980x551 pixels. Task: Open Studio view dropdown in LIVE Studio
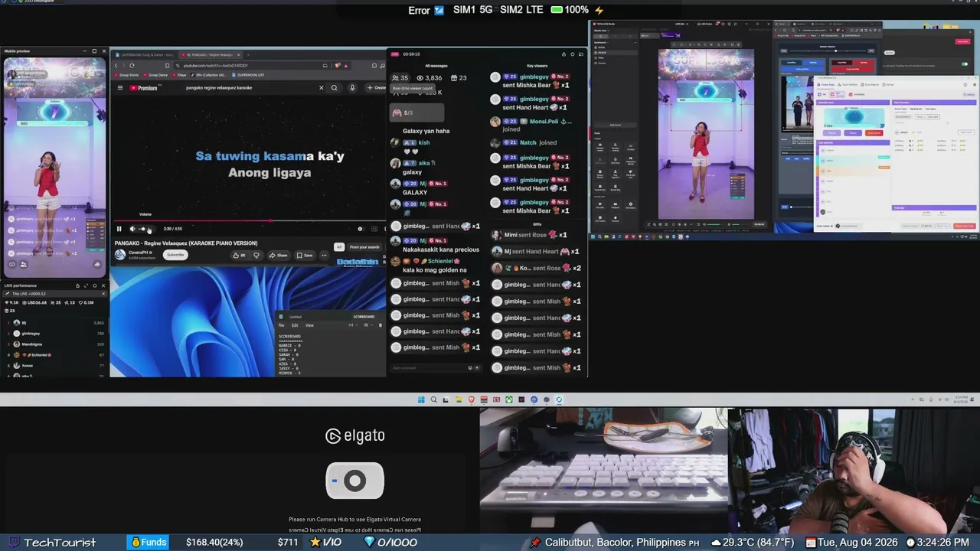point(602,31)
